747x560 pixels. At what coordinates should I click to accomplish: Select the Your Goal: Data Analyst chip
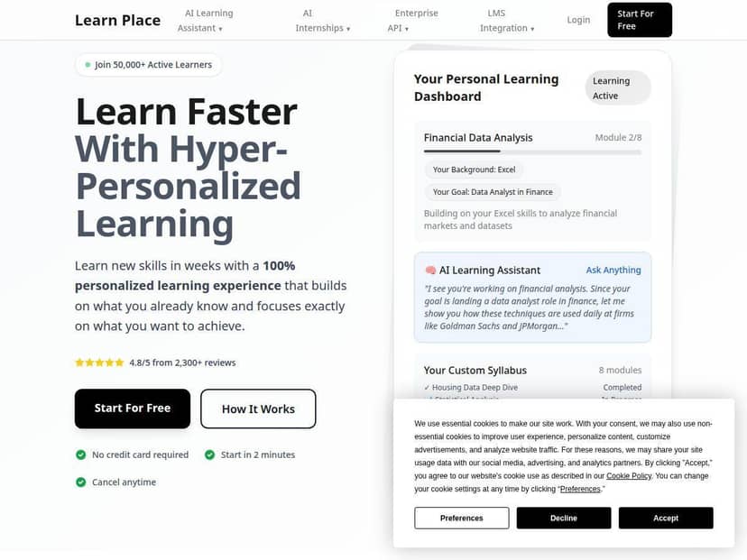pos(493,191)
